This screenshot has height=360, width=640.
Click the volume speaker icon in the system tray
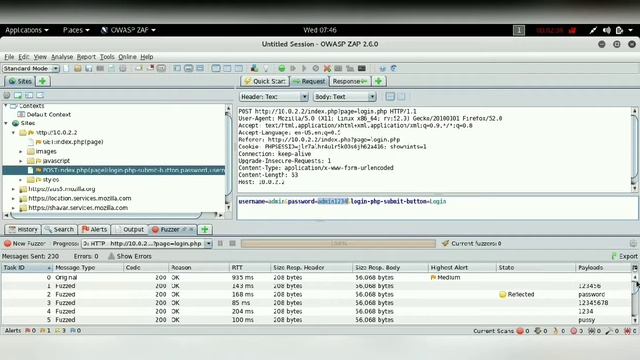click(607, 30)
